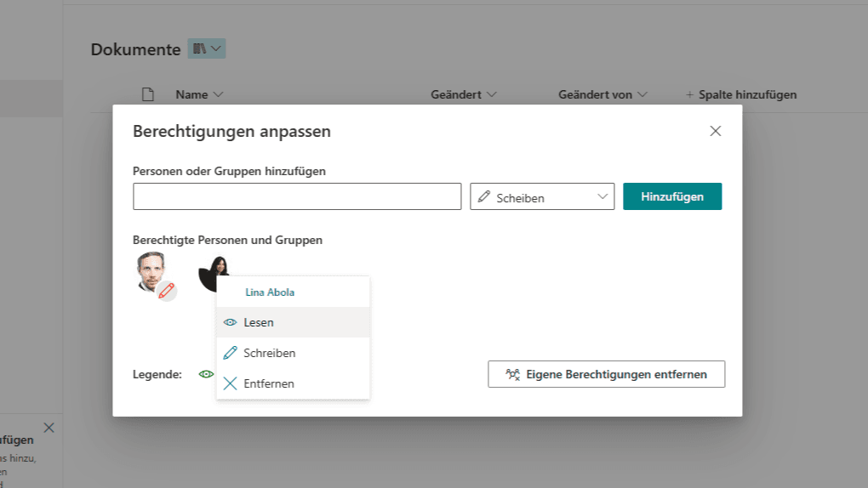This screenshot has height=488, width=868.
Task: Choose Schreiben permission in context menu
Action: (x=293, y=353)
